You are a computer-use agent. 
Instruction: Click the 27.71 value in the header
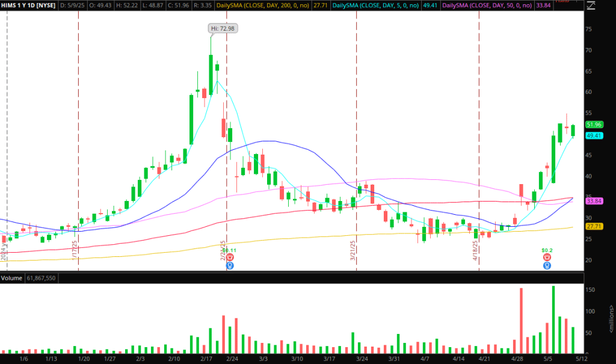321,5
